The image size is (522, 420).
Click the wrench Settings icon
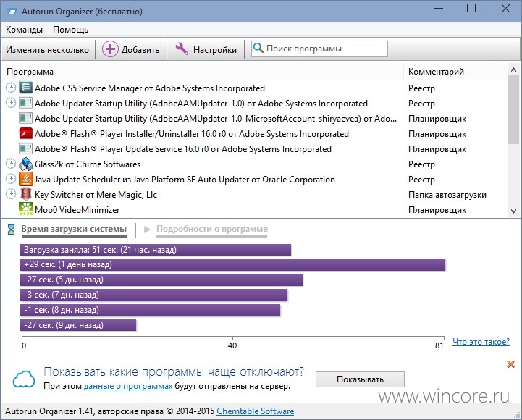182,49
